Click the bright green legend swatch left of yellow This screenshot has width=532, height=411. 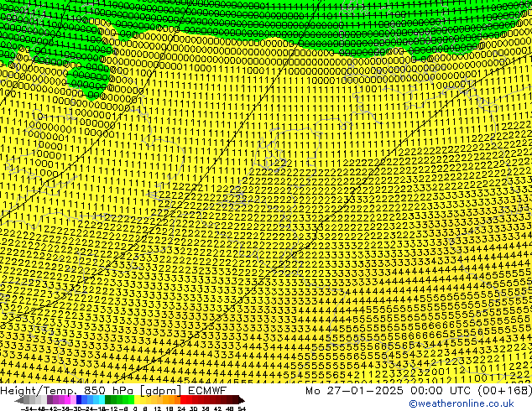coord(131,400)
